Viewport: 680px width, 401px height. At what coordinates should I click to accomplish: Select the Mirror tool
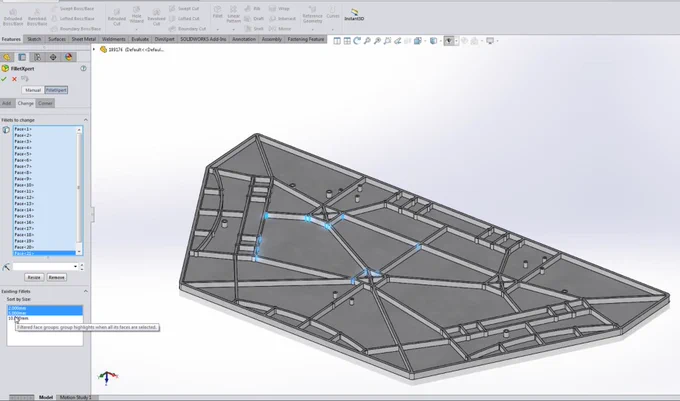coord(280,29)
